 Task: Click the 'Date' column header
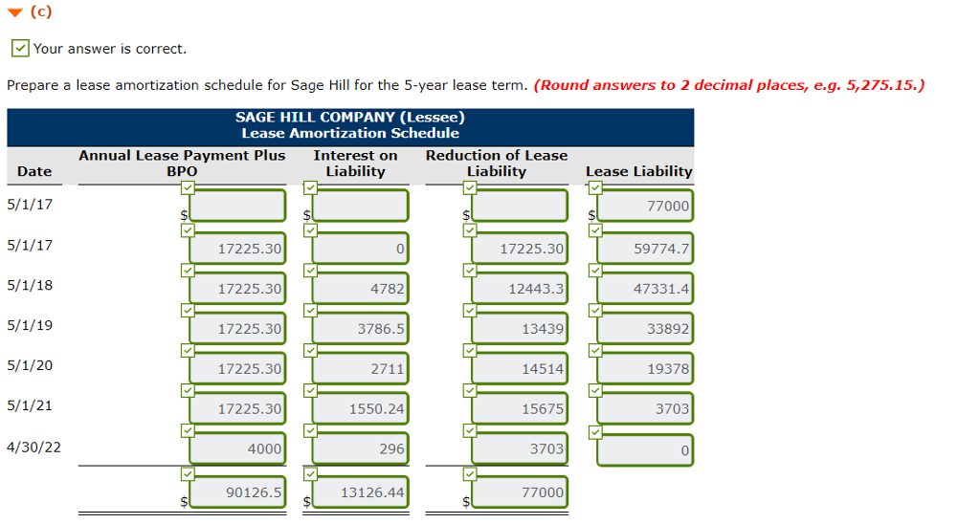34,171
